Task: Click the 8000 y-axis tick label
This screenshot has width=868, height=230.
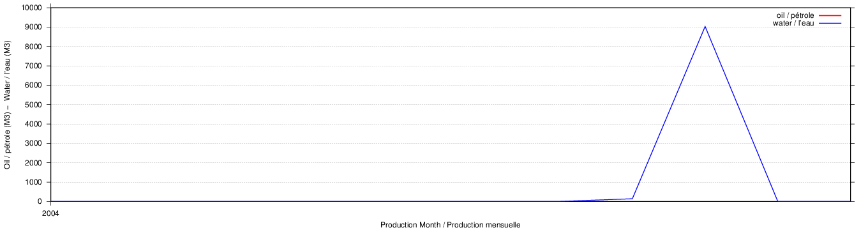Action: 34,47
